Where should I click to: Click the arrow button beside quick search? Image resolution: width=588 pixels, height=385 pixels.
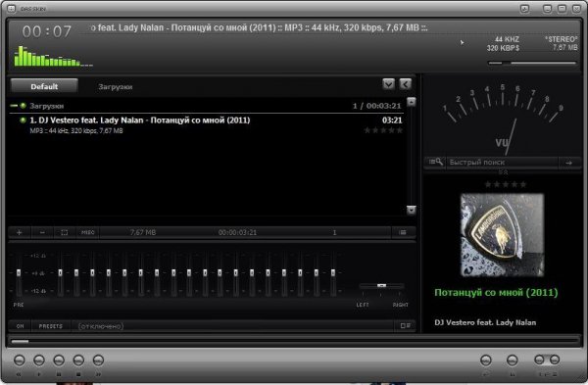569,163
